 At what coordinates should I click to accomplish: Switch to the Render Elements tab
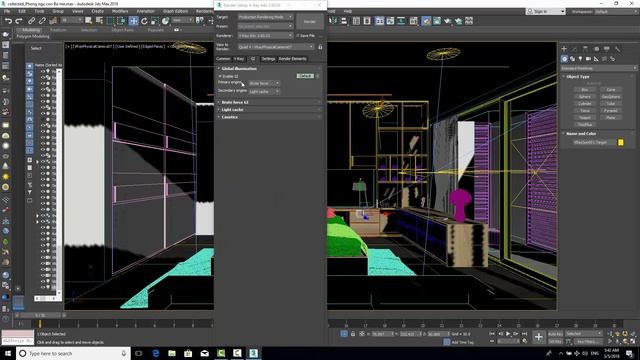point(293,59)
